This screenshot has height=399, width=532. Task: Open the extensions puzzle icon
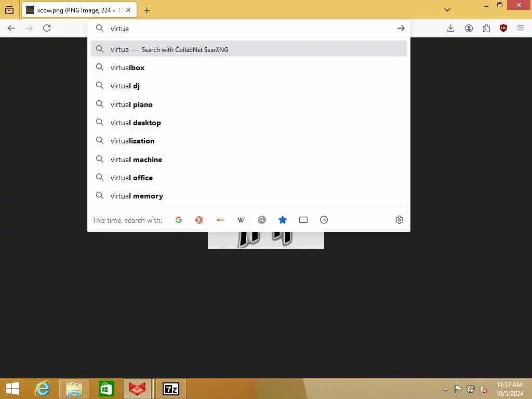tap(486, 28)
